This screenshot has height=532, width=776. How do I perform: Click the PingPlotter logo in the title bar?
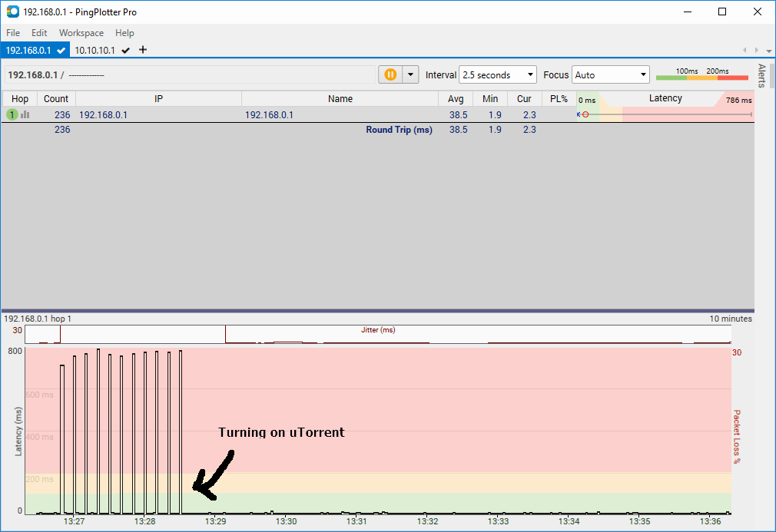pos(12,12)
